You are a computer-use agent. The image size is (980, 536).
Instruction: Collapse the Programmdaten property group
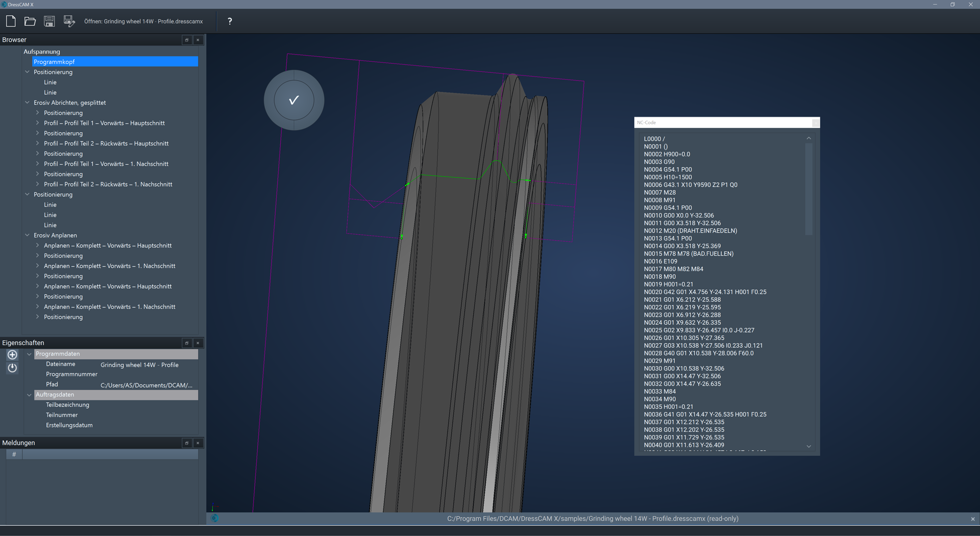tap(30, 354)
